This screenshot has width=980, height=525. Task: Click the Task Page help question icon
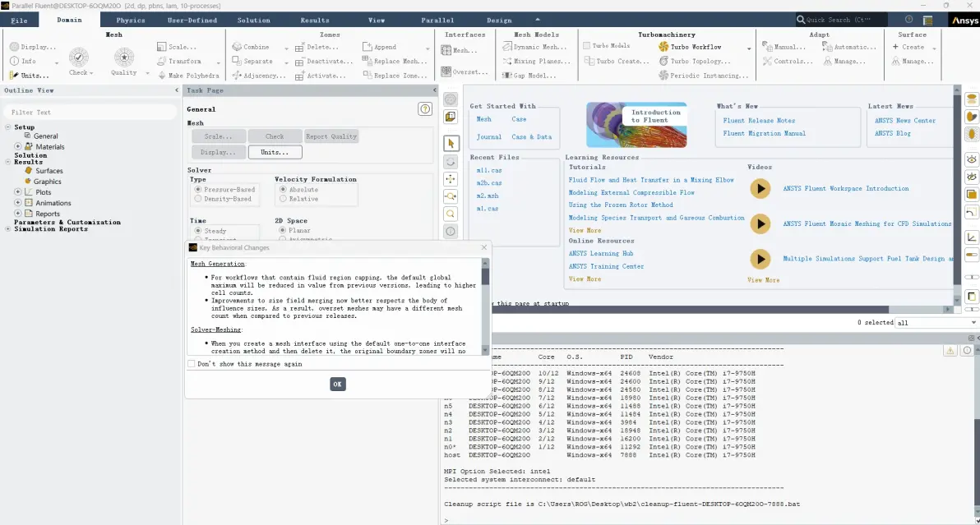point(425,109)
